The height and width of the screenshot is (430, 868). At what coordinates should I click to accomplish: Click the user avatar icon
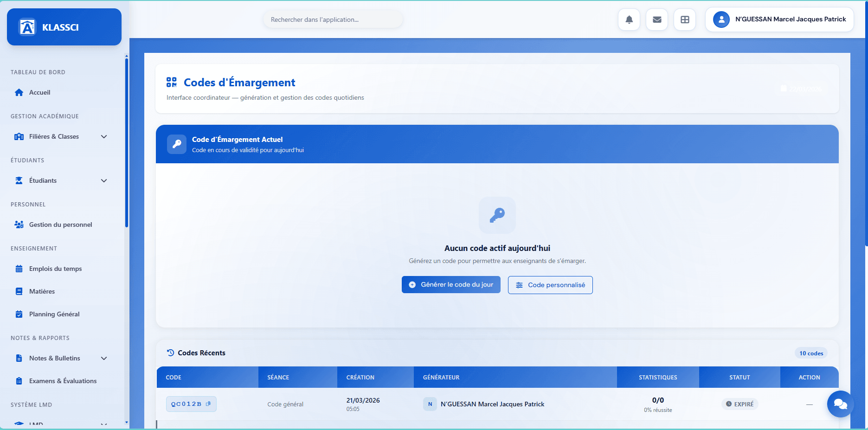[721, 19]
